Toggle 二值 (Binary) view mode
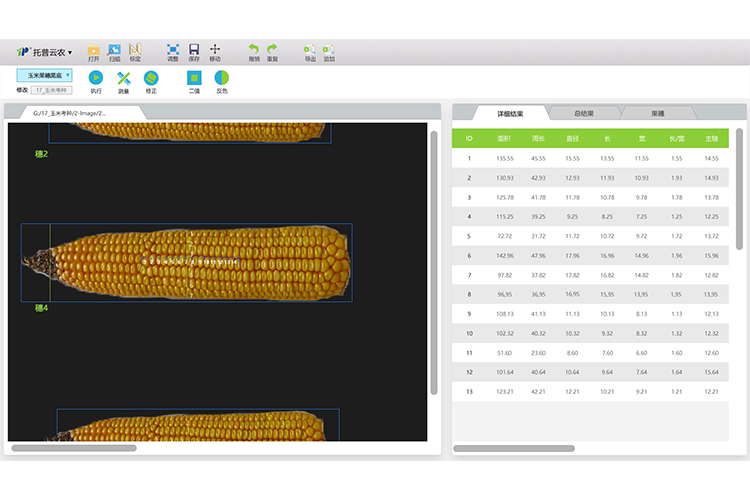Image resolution: width=750 pixels, height=500 pixels. click(194, 78)
